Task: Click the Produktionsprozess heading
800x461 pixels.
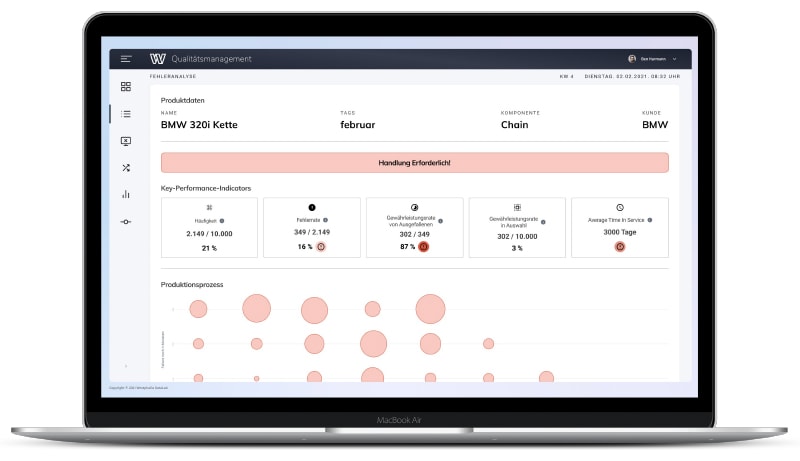Action: click(192, 285)
